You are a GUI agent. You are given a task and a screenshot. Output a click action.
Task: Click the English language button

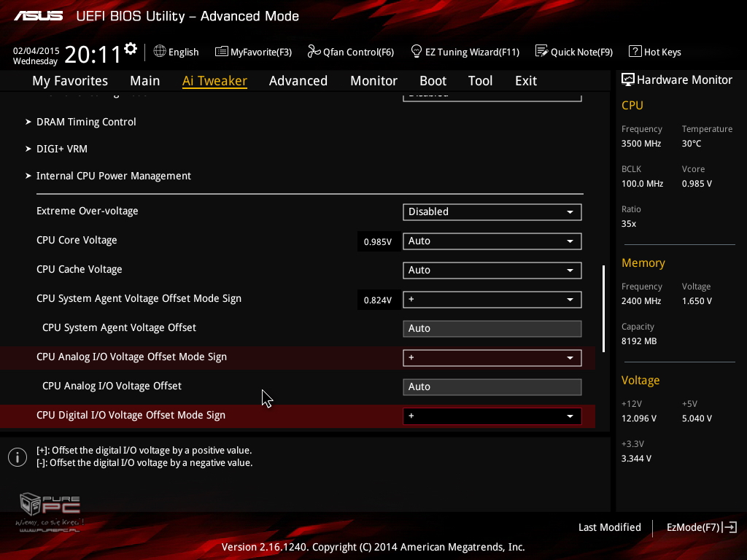177,52
